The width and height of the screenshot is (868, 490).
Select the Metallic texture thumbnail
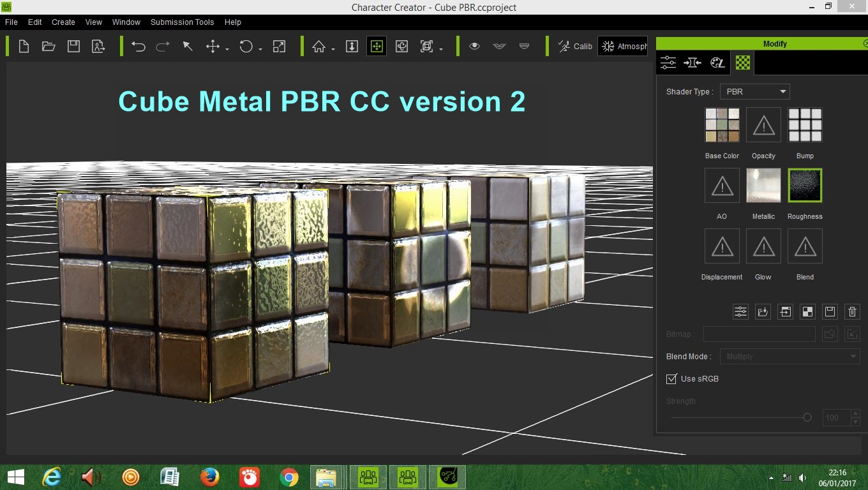(x=763, y=186)
